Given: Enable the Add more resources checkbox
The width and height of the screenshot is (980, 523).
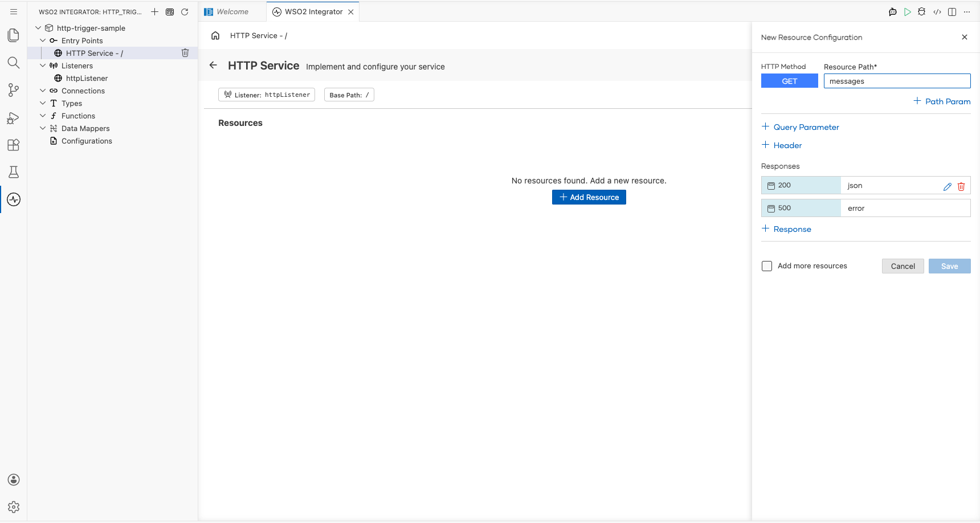Looking at the screenshot, I should tap(767, 266).
